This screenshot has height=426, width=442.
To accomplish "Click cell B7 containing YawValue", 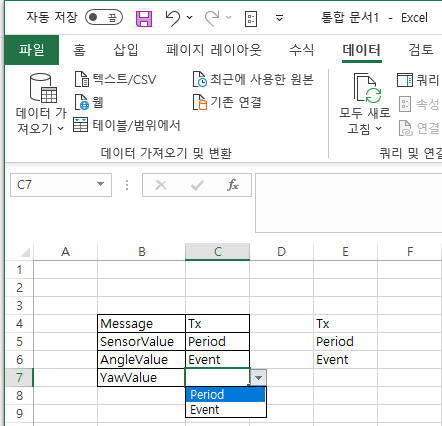I will (142, 378).
